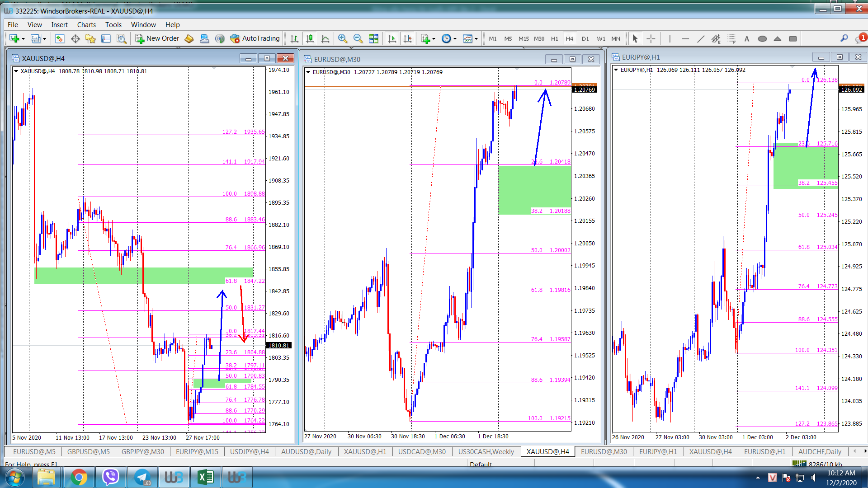
Task: Open Google Chrome from the taskbar
Action: (x=79, y=477)
